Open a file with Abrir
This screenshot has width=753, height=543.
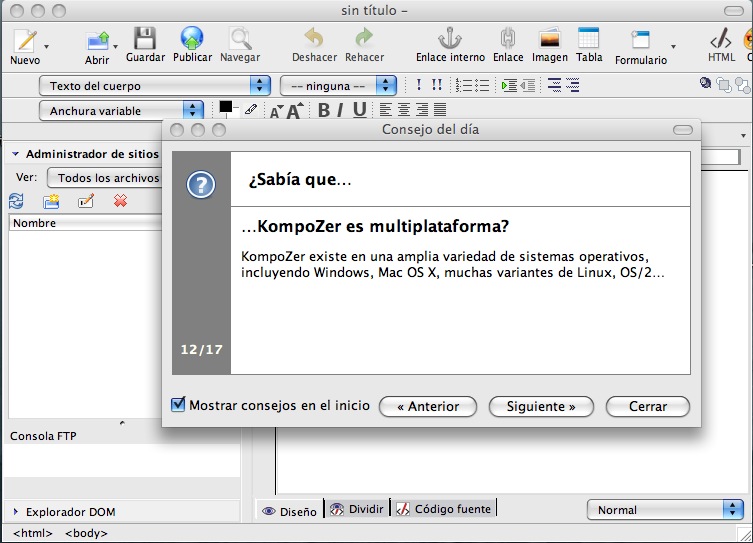[x=97, y=48]
